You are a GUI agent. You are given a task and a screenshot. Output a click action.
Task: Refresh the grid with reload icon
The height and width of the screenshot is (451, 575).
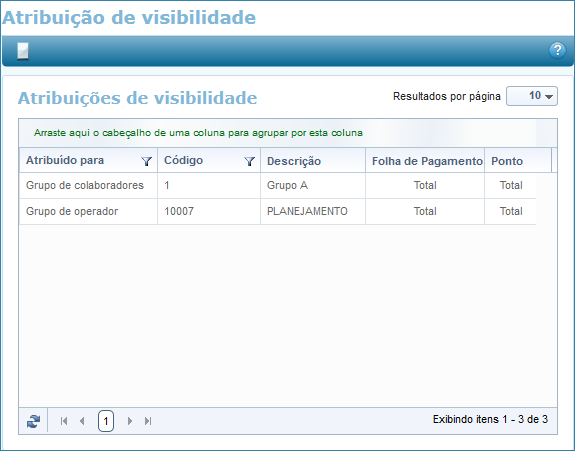click(x=33, y=421)
